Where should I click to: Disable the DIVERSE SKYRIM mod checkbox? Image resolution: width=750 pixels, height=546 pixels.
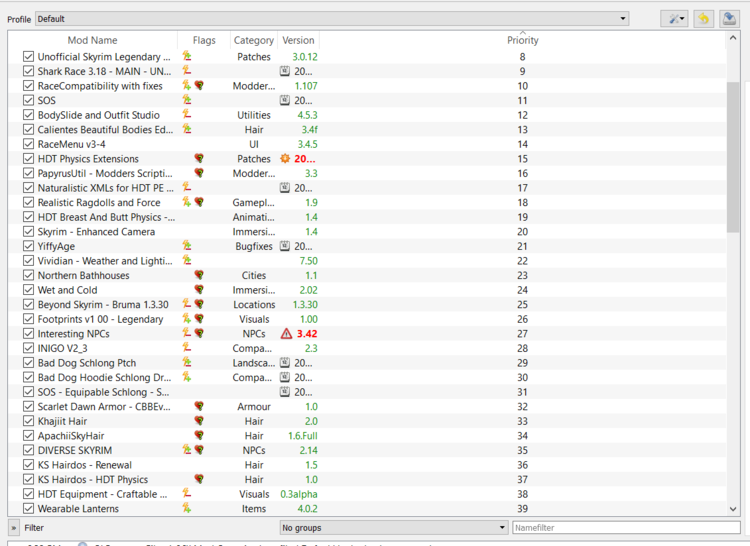[28, 450]
